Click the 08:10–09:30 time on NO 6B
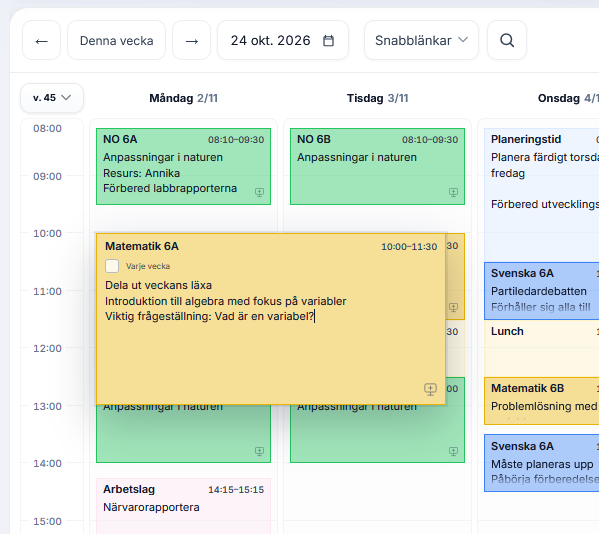Image resolution: width=599 pixels, height=534 pixels. point(430,140)
